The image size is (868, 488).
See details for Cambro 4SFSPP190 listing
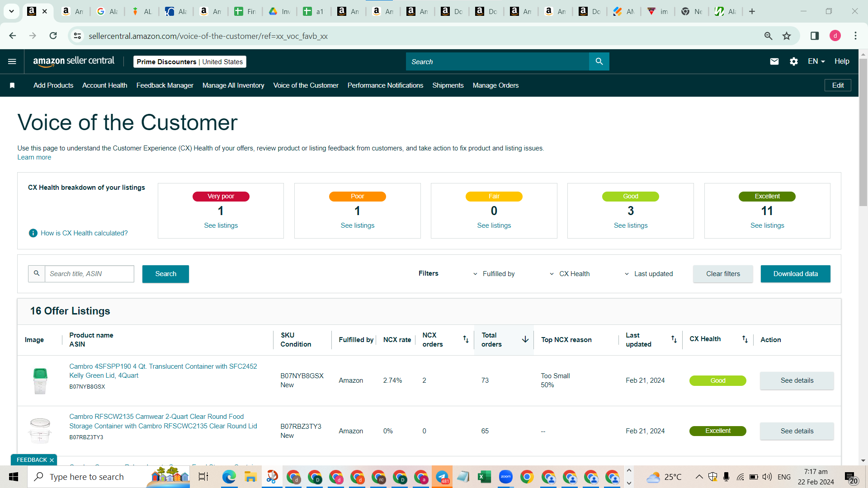click(x=797, y=380)
